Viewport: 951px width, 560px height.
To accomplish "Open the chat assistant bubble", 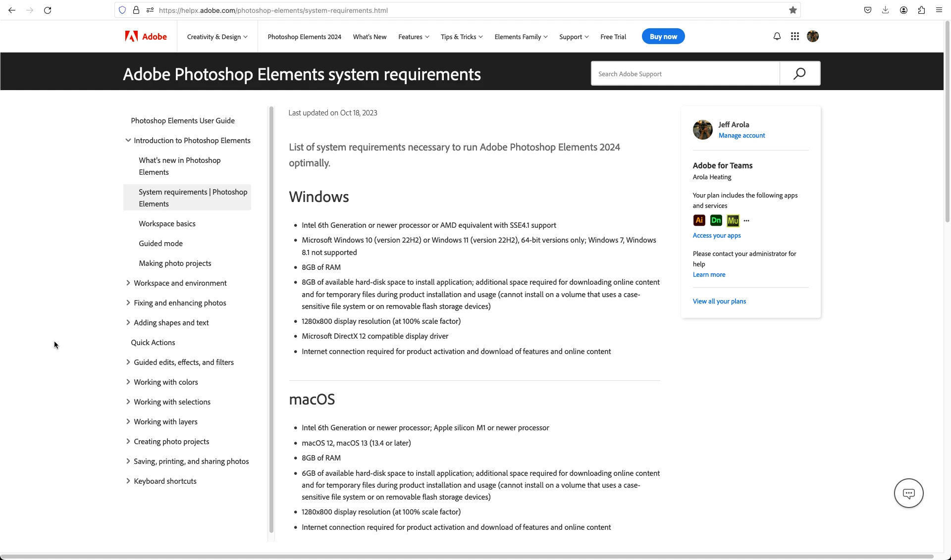I will click(908, 493).
